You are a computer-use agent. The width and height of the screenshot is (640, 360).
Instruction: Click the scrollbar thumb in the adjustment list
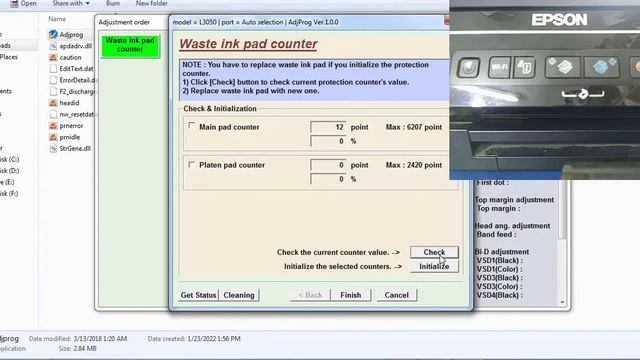(562, 209)
